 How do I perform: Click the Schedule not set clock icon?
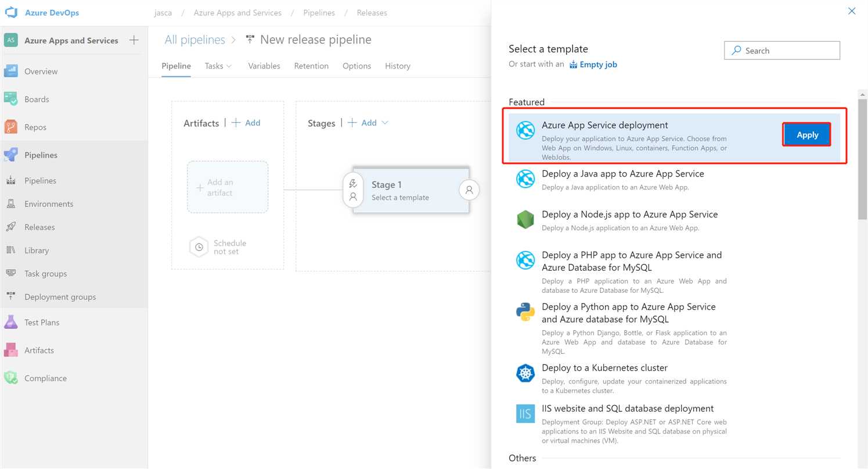pyautogui.click(x=199, y=247)
